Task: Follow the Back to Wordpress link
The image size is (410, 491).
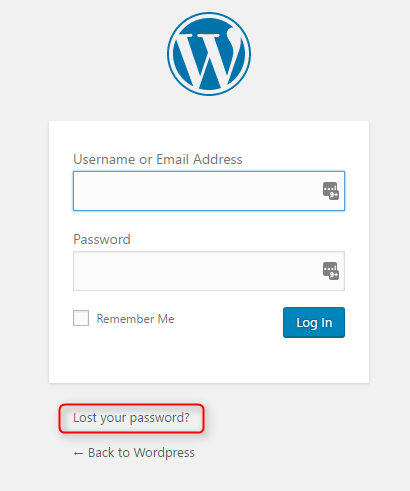Action: (134, 453)
